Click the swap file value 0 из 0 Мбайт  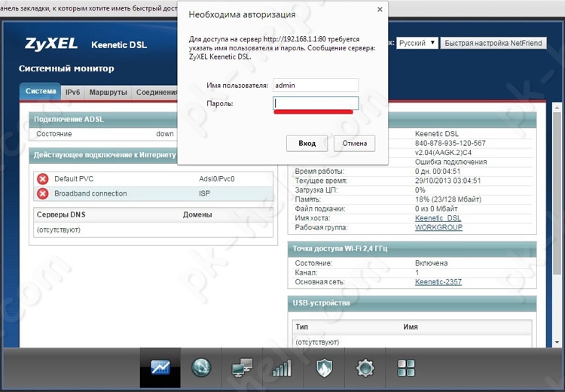click(x=436, y=208)
